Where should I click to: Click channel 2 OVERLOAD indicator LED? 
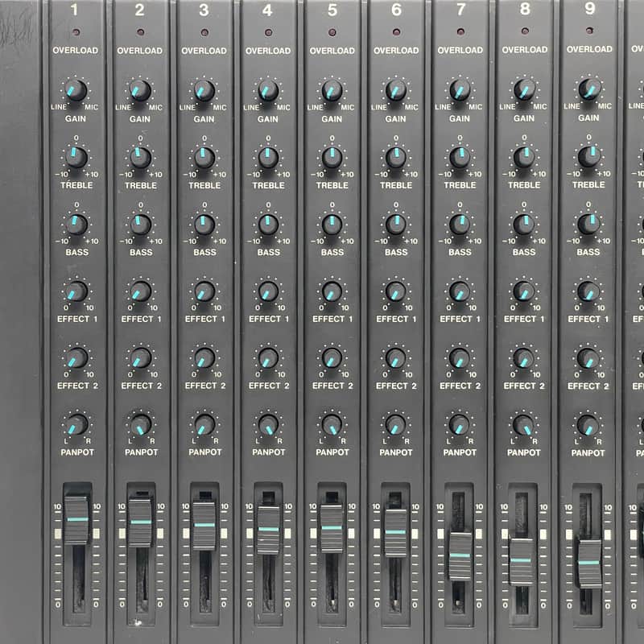tap(140, 32)
